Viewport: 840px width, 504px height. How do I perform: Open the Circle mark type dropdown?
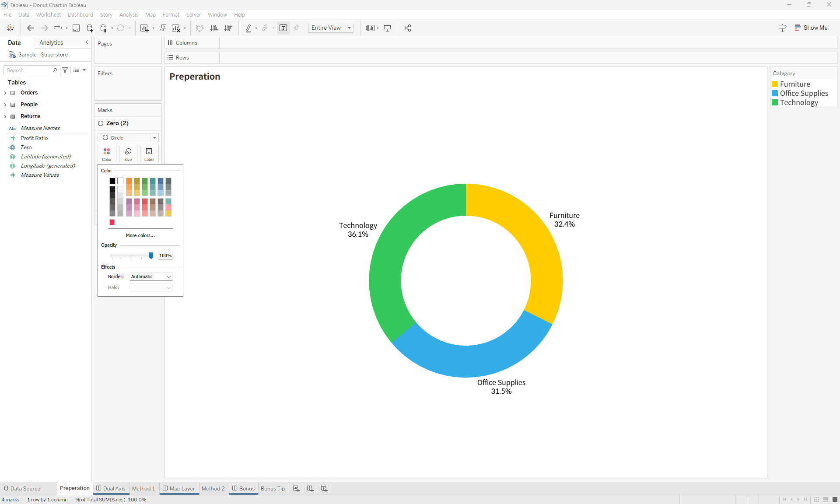[x=154, y=137]
